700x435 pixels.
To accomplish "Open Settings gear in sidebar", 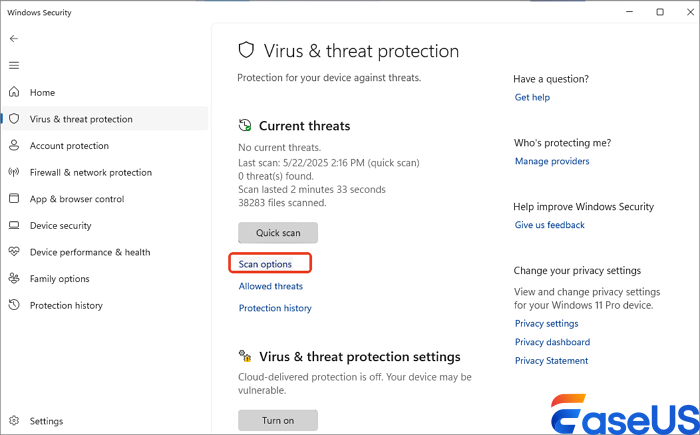I will point(14,421).
